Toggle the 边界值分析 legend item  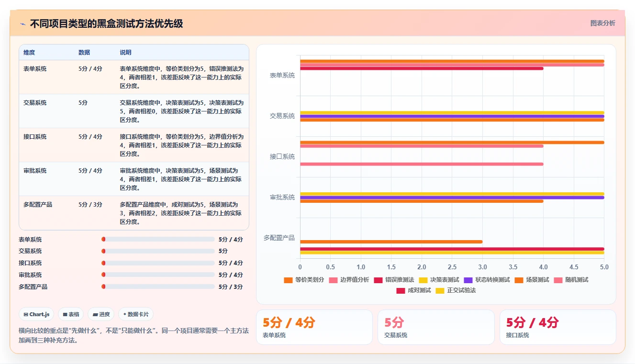click(349, 280)
